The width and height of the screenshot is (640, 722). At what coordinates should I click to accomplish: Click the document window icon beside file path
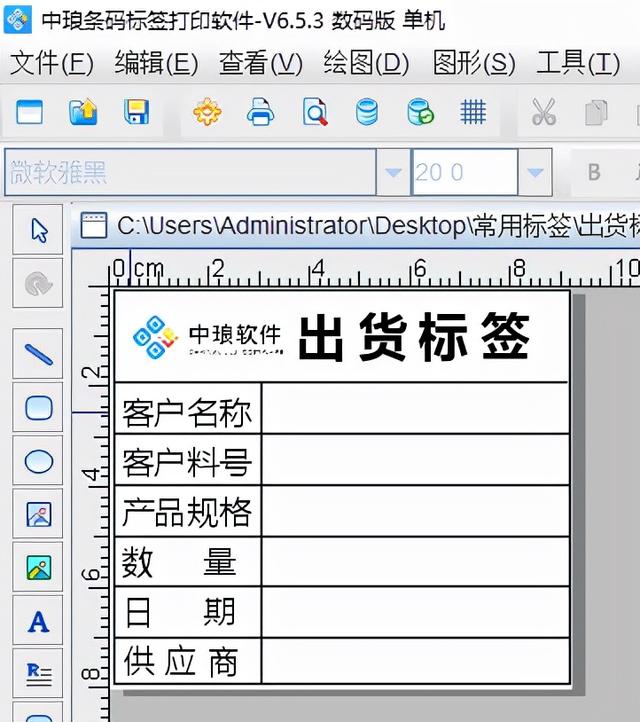[x=93, y=225]
